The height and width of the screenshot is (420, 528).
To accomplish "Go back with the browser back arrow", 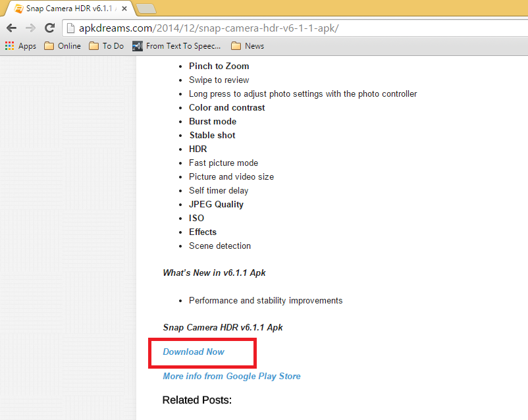I will (x=11, y=28).
